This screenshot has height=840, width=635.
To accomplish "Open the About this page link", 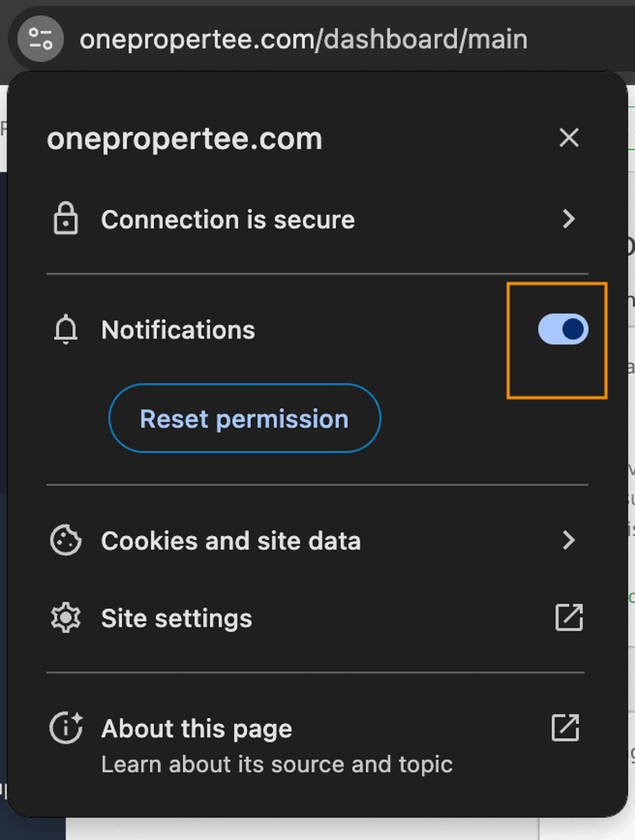I will [197, 728].
